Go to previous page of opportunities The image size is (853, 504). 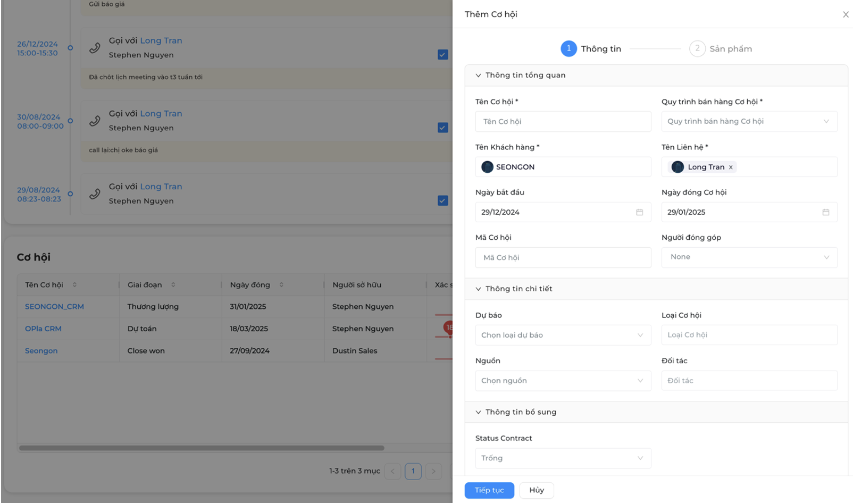pyautogui.click(x=392, y=471)
